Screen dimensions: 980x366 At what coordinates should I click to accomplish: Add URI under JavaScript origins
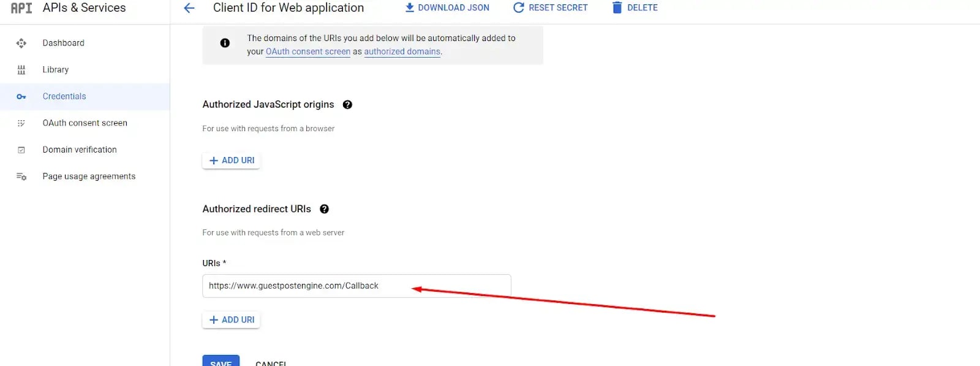pyautogui.click(x=232, y=161)
